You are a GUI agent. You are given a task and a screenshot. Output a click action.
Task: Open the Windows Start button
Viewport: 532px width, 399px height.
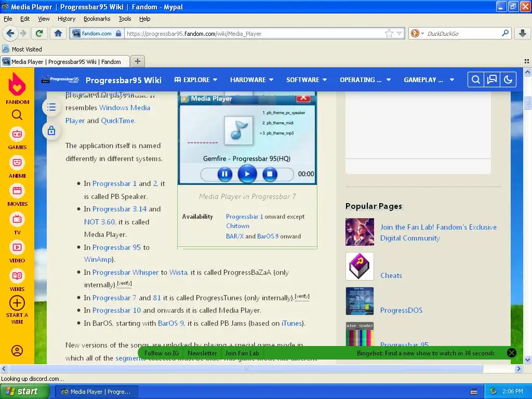(25, 391)
